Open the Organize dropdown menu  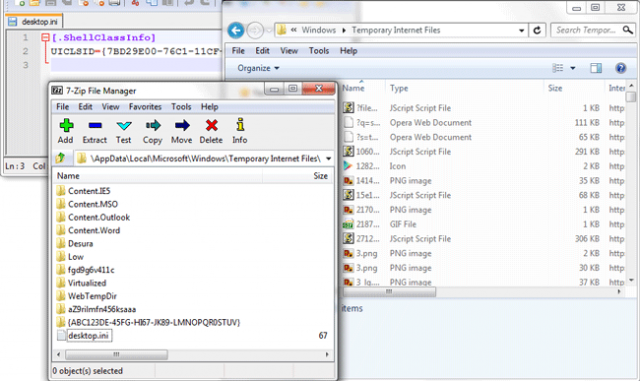click(258, 68)
